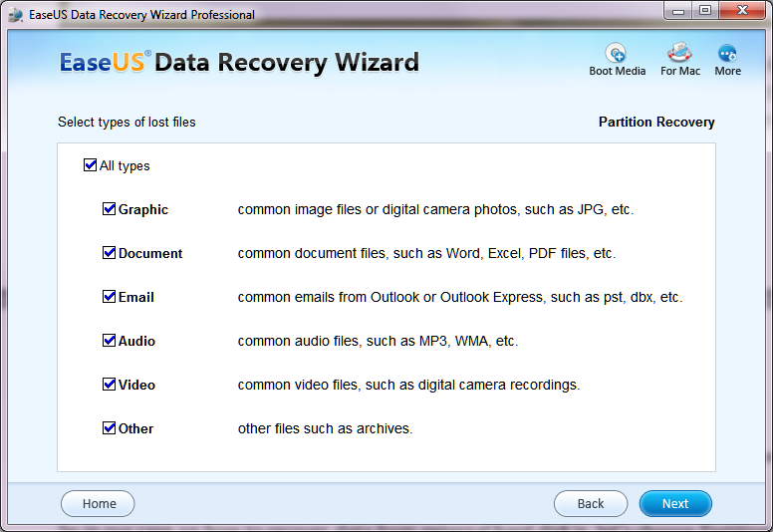773x532 pixels.
Task: Maximize the EaseUS window
Action: click(x=705, y=11)
